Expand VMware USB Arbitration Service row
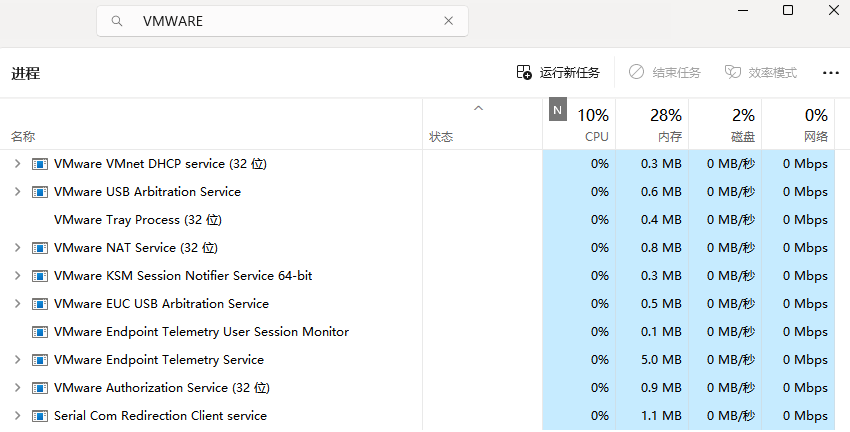Screen dimensions: 850x432 17,191
